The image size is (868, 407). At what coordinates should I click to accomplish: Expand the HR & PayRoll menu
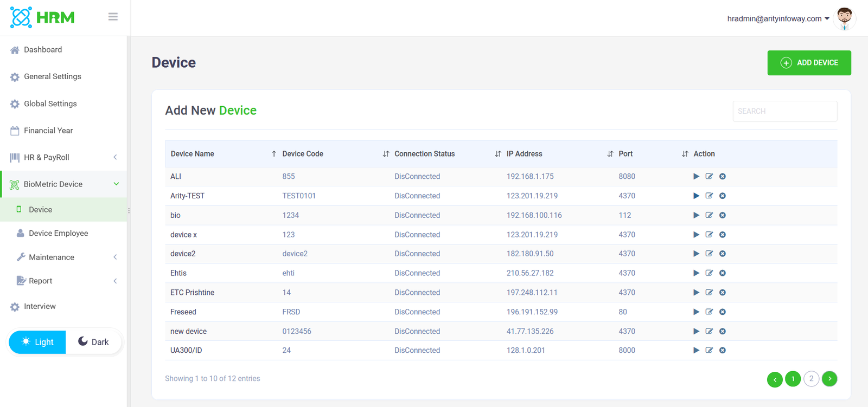[x=63, y=157]
